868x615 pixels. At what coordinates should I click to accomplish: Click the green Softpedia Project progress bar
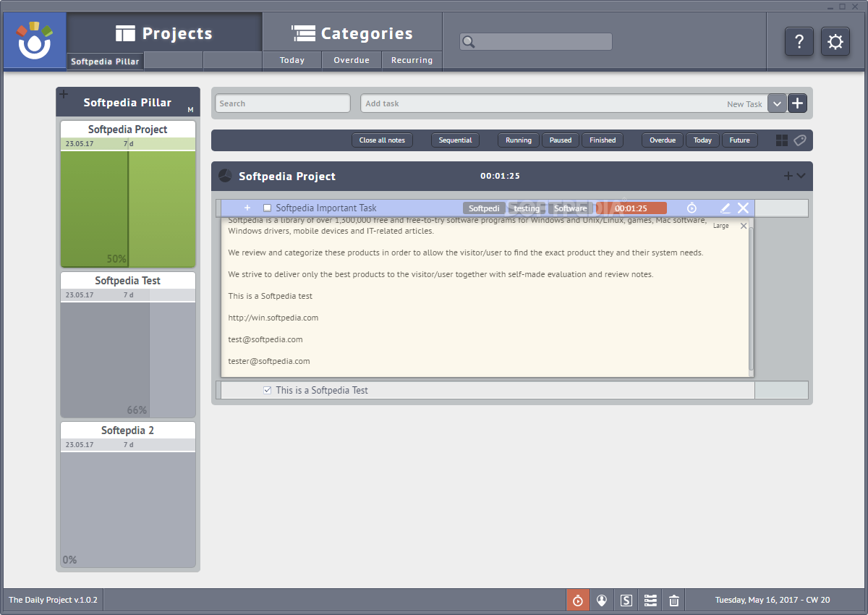click(x=128, y=208)
